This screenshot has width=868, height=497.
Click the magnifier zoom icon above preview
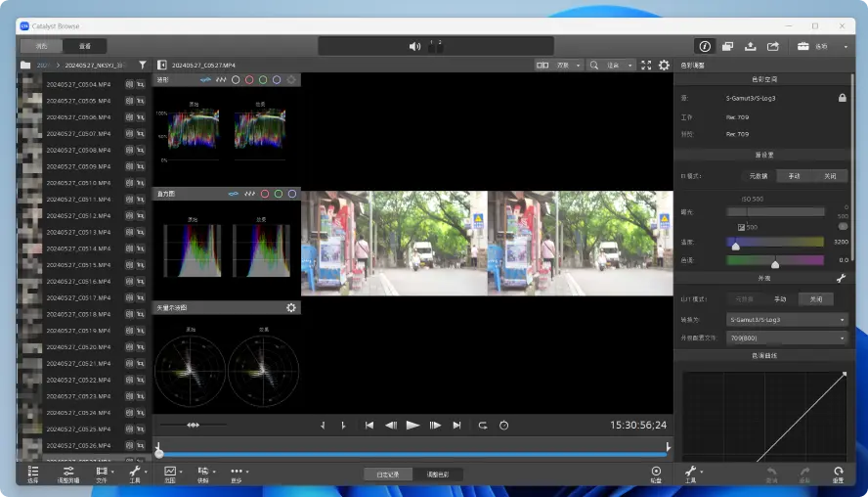(594, 65)
